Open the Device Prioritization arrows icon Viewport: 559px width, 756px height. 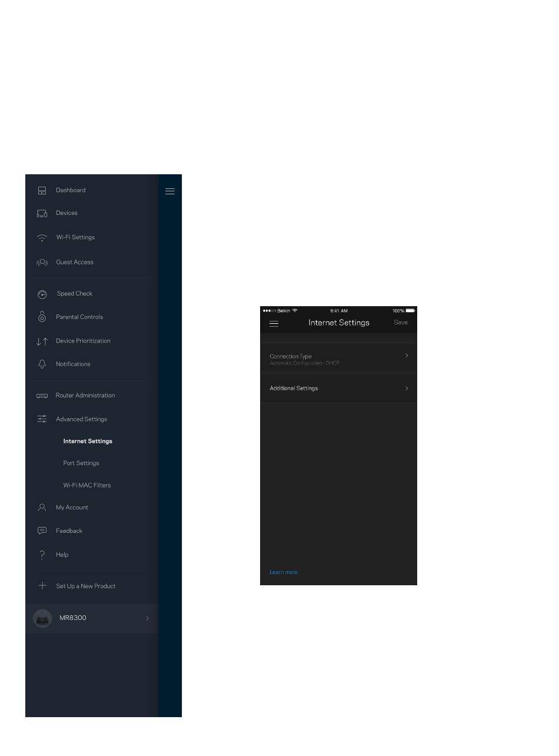tap(42, 341)
